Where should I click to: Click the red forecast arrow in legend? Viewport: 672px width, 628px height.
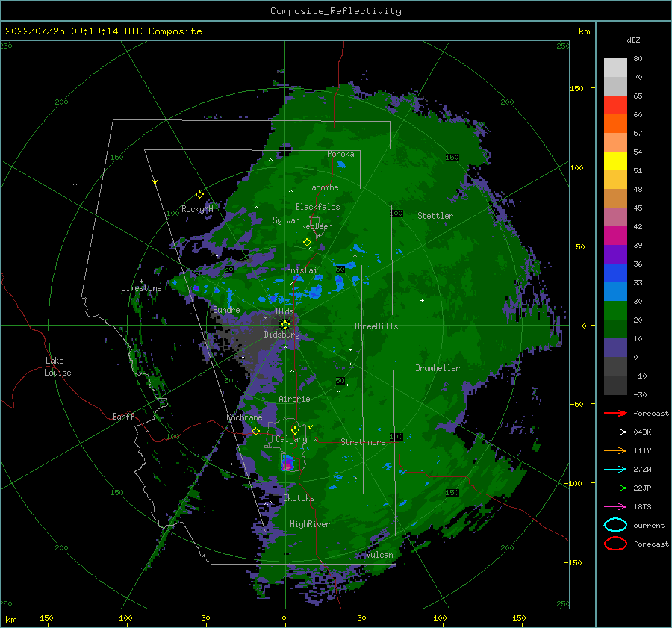click(615, 413)
